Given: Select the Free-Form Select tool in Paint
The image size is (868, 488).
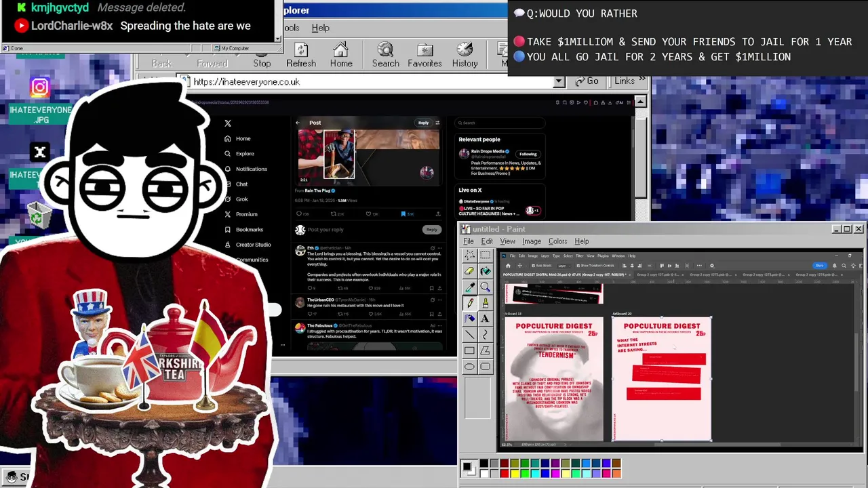Looking at the screenshot, I should (x=469, y=256).
